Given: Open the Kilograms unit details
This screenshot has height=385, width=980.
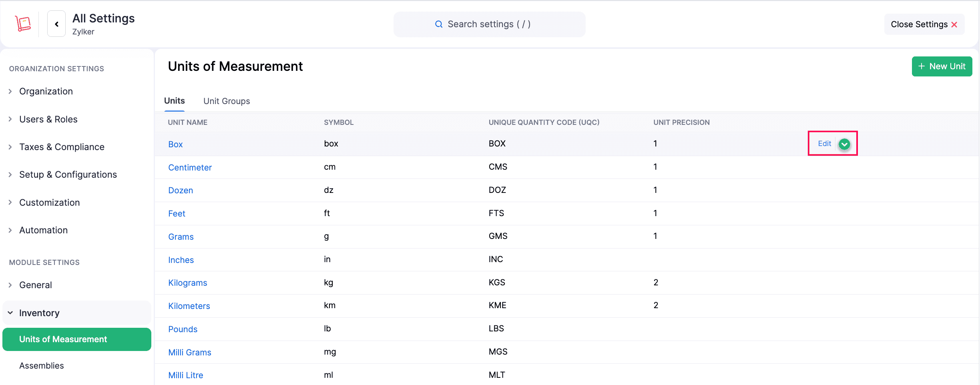Looking at the screenshot, I should [187, 283].
